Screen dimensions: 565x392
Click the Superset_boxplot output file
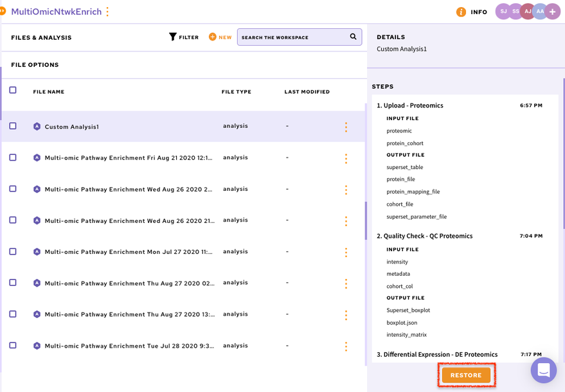point(408,310)
